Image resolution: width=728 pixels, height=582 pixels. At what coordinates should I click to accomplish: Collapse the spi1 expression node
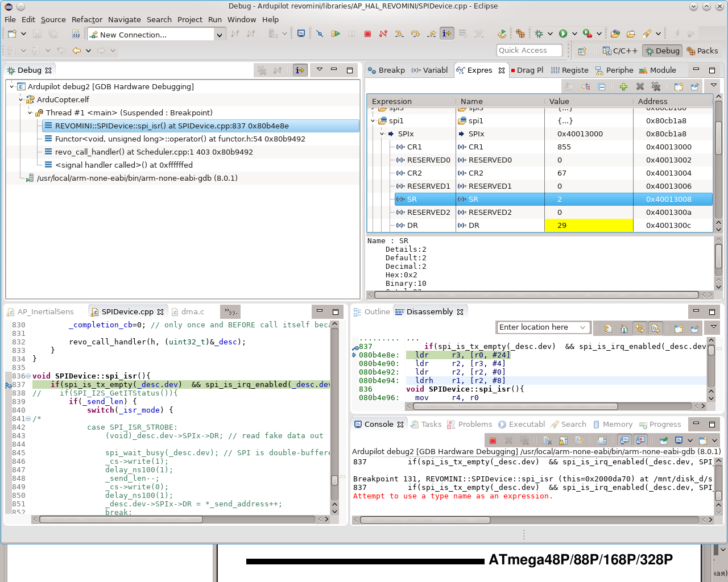tap(373, 120)
